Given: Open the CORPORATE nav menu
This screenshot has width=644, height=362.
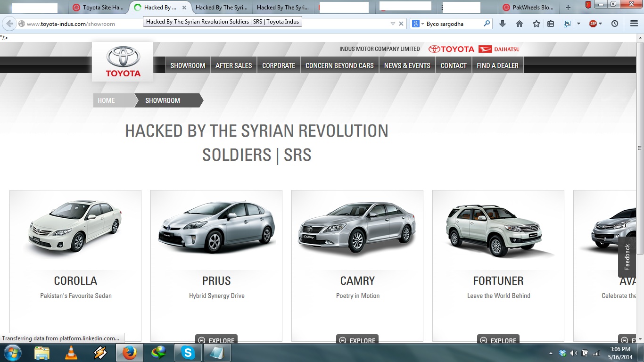Looking at the screenshot, I should [x=279, y=66].
